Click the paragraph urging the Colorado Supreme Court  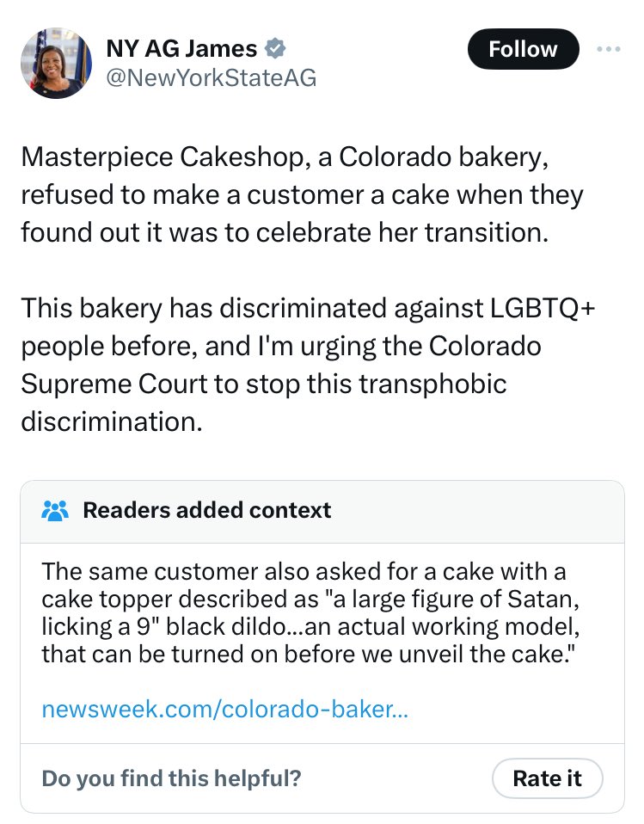pyautogui.click(x=308, y=365)
